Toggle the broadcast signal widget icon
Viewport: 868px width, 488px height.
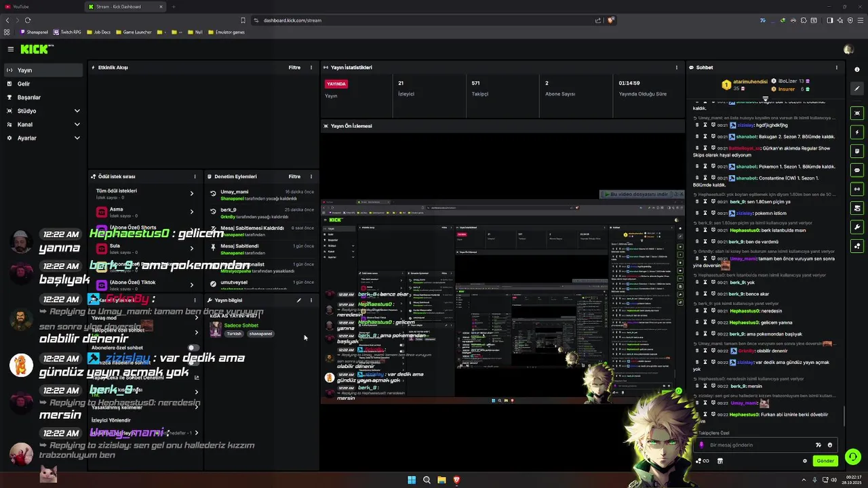(x=857, y=189)
